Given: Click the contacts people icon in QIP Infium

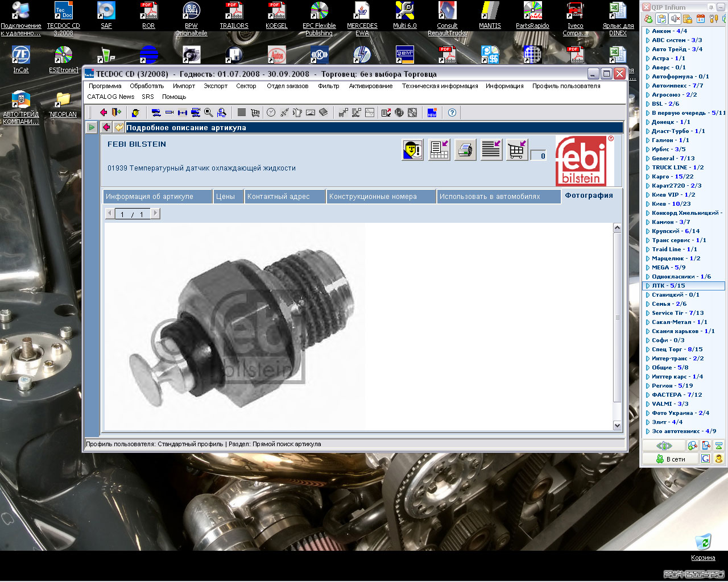Looking at the screenshot, I should pyautogui.click(x=648, y=19).
